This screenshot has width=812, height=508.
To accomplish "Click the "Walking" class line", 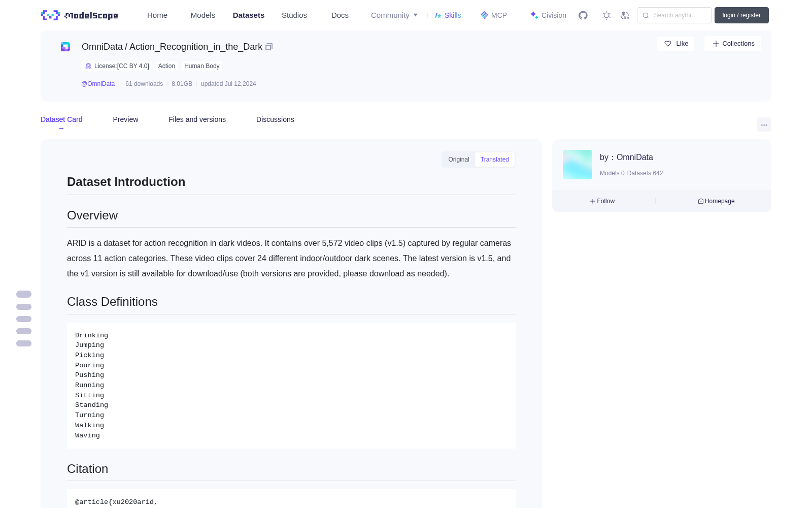I will [x=89, y=425].
